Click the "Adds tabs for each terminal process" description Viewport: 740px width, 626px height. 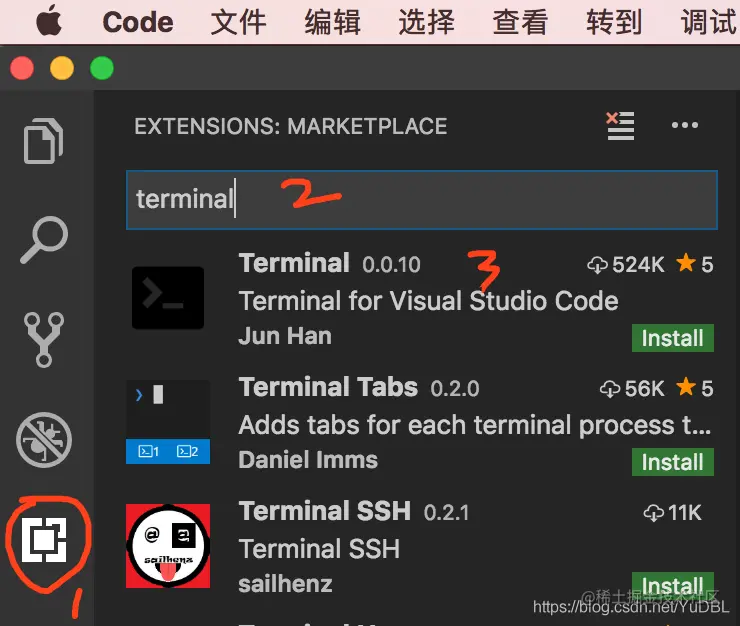point(475,425)
